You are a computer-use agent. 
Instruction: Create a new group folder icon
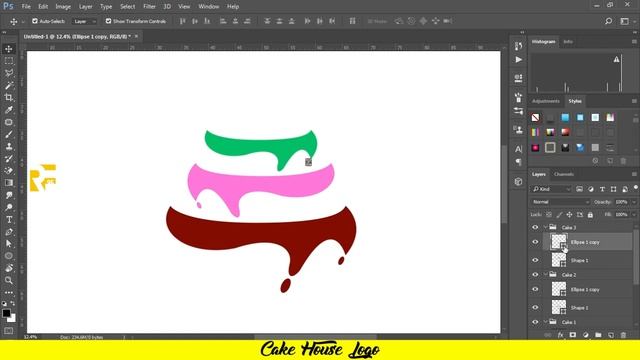[598, 335]
